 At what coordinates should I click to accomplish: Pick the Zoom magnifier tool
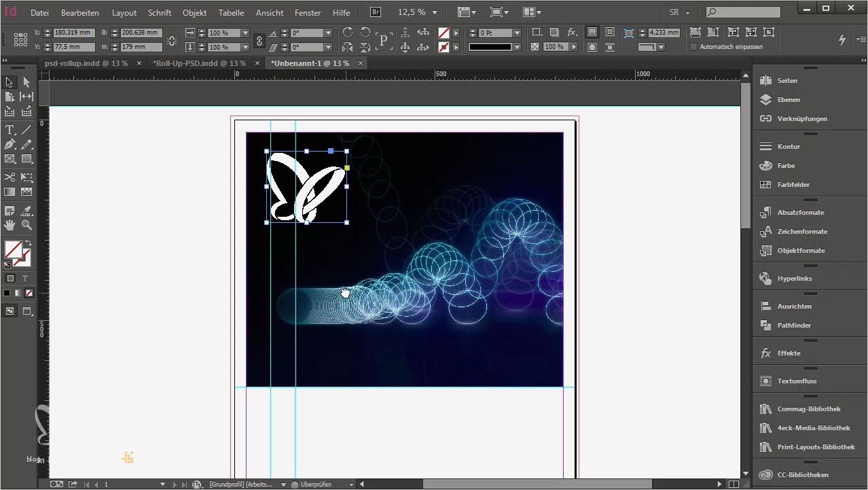pyautogui.click(x=27, y=225)
